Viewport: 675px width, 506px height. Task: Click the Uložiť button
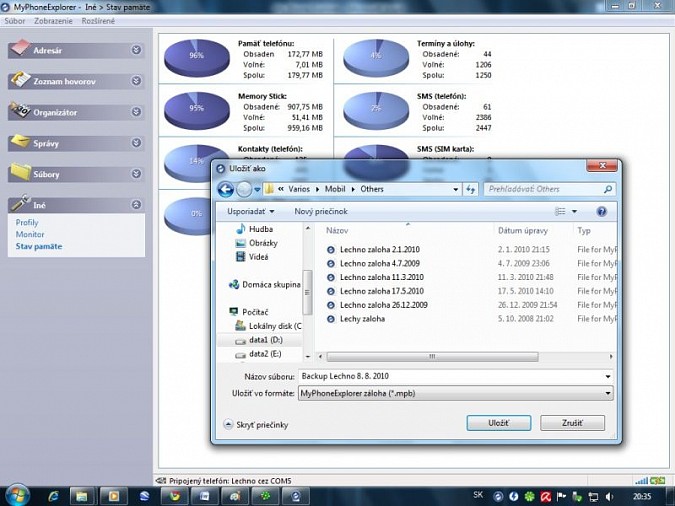pyautogui.click(x=499, y=423)
